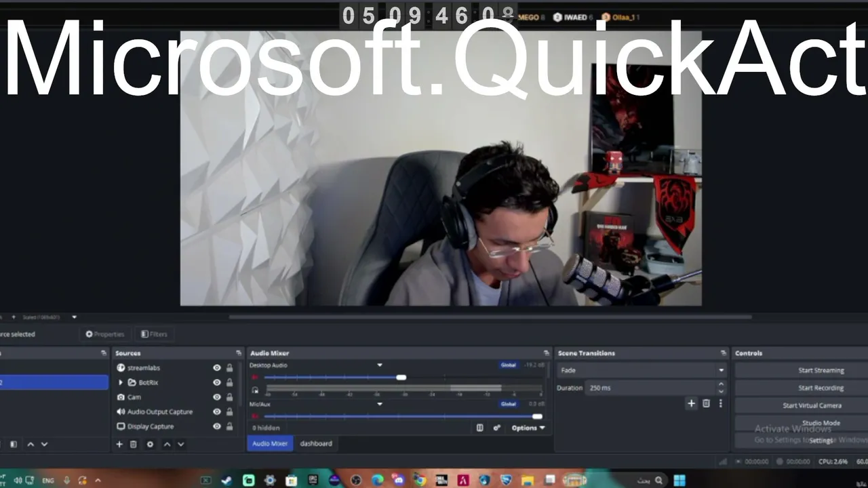
Task: Decrease transition duration stepper down
Action: [721, 392]
